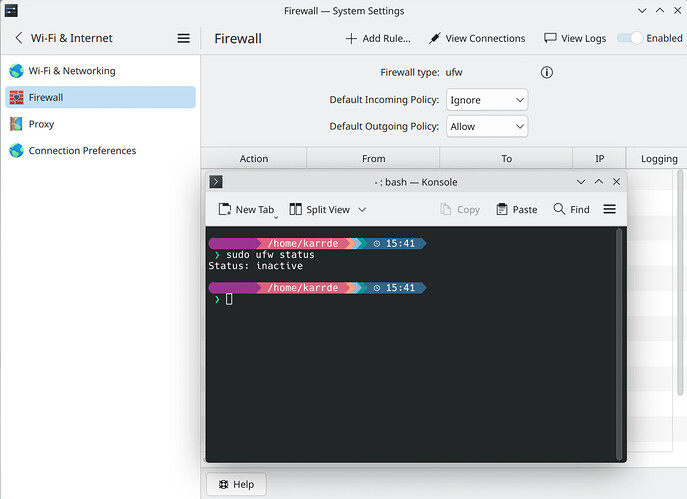Expand the Split View dropdown chevron
The image size is (687, 499).
tap(362, 209)
